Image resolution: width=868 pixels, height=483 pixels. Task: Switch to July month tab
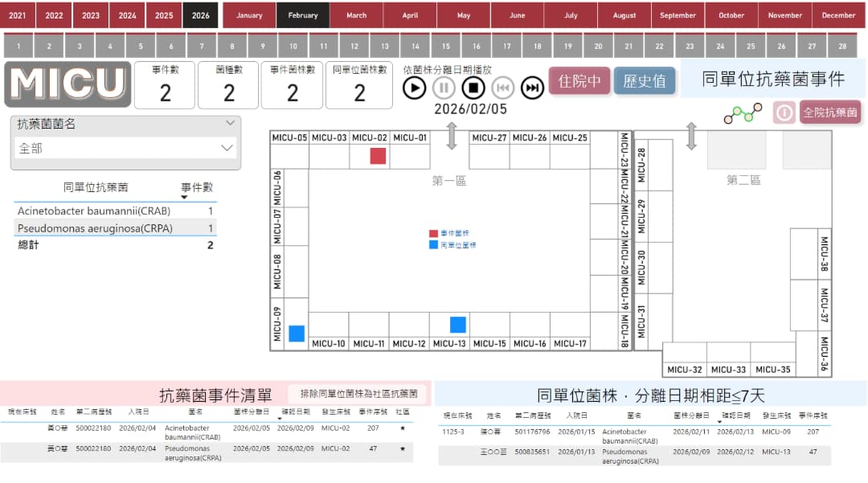(x=571, y=15)
